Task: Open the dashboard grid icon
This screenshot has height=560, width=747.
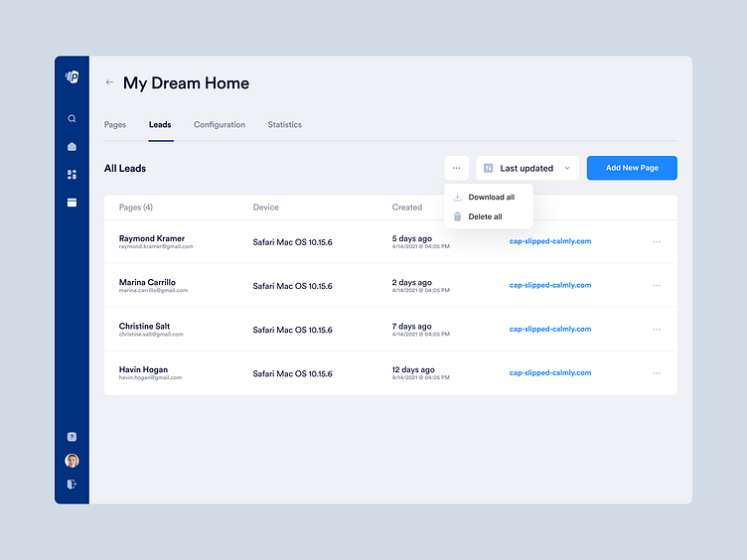Action: (72, 175)
